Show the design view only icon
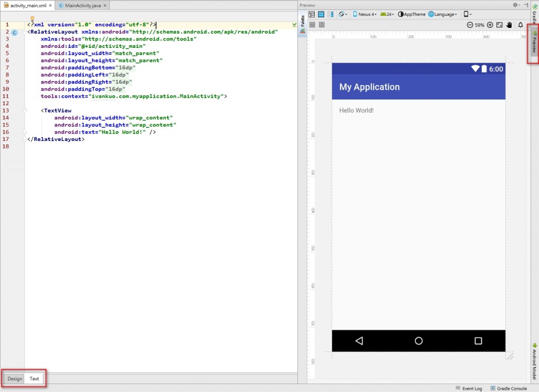 point(312,14)
